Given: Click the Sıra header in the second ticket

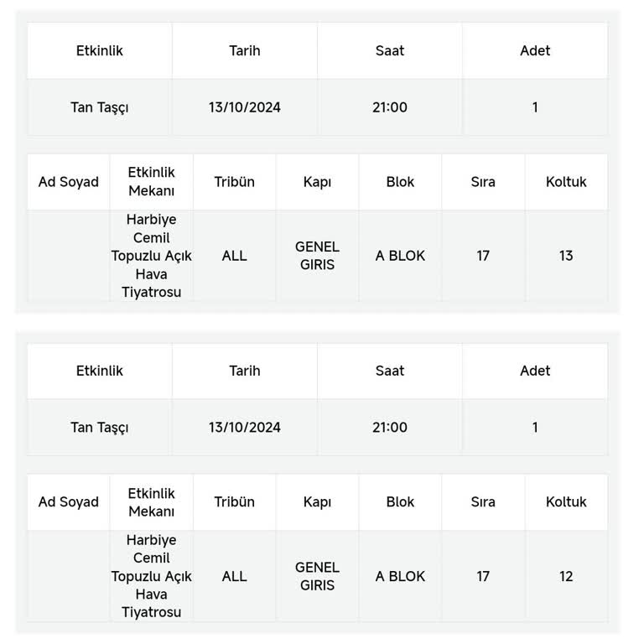Looking at the screenshot, I should coord(483,502).
